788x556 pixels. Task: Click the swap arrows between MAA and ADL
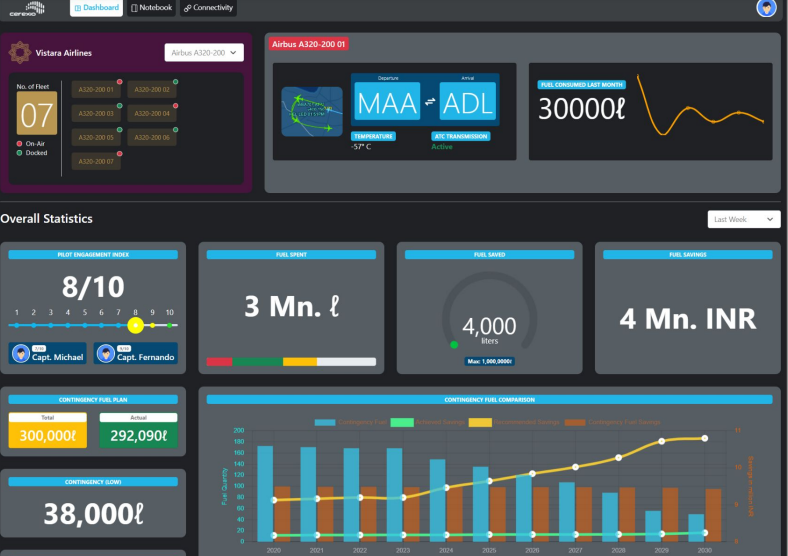[430, 102]
